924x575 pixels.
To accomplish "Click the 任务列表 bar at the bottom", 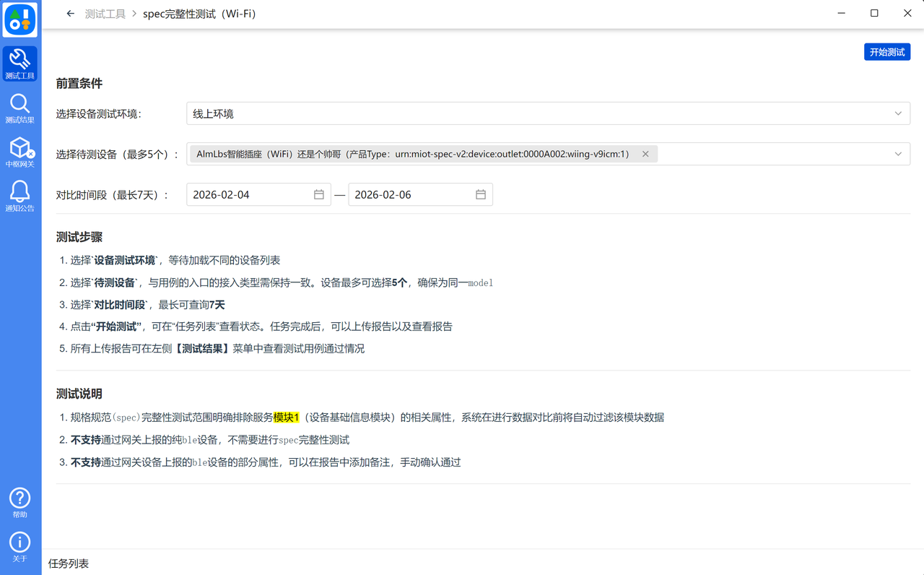I will (483, 563).
